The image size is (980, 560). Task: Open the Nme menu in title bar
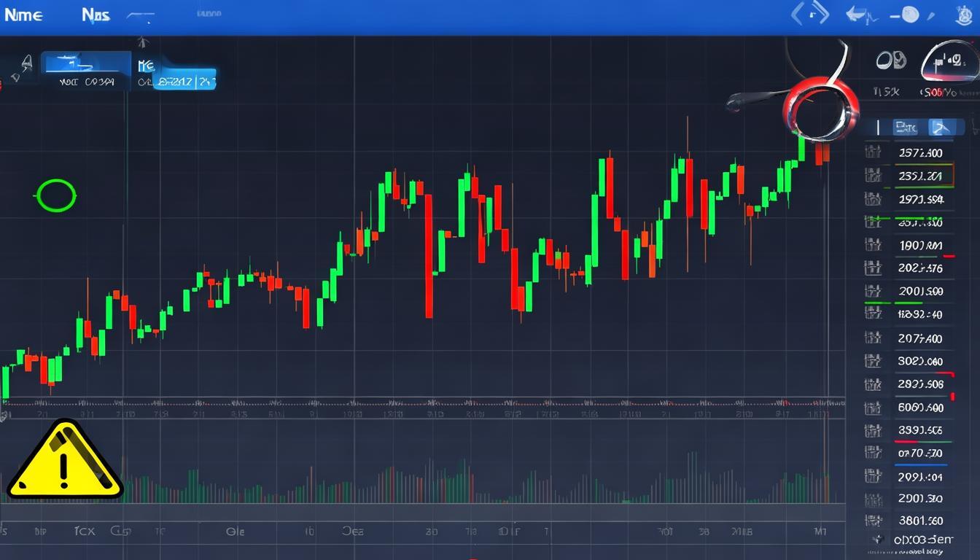point(23,15)
